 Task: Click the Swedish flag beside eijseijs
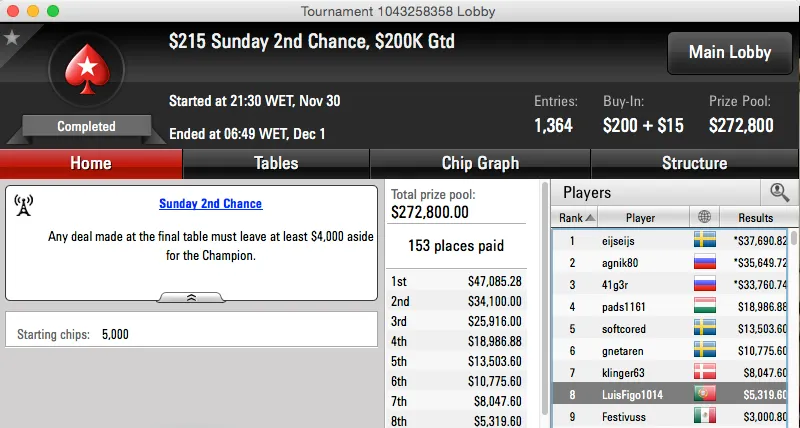tap(704, 240)
